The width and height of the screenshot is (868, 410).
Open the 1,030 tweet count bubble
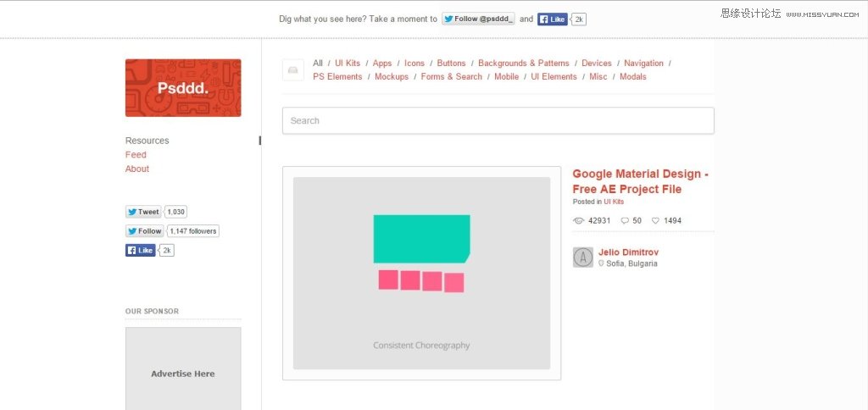click(176, 212)
